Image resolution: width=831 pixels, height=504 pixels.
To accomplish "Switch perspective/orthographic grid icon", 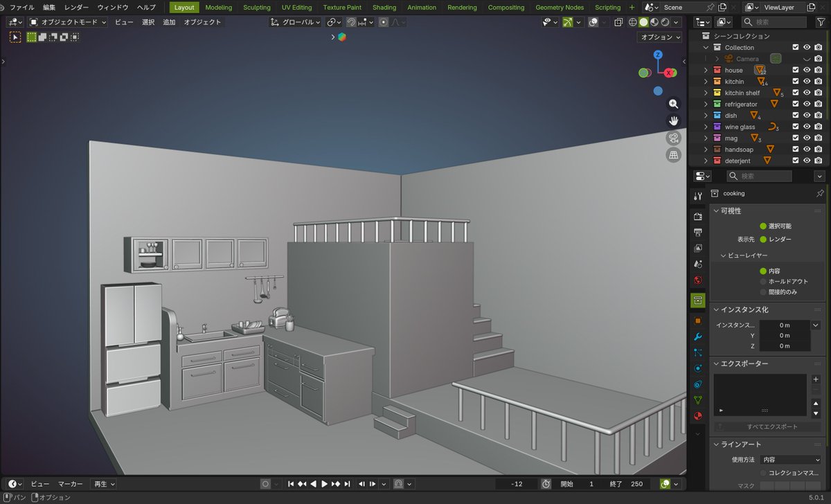I will pyautogui.click(x=673, y=155).
